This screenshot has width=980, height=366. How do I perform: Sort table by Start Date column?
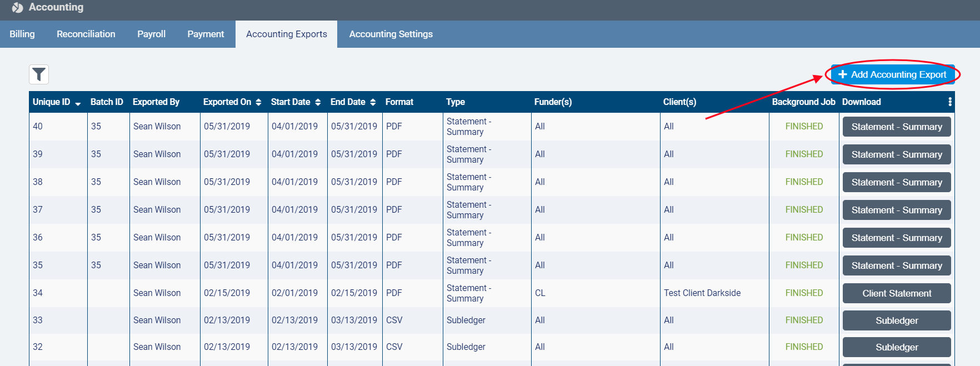(318, 102)
